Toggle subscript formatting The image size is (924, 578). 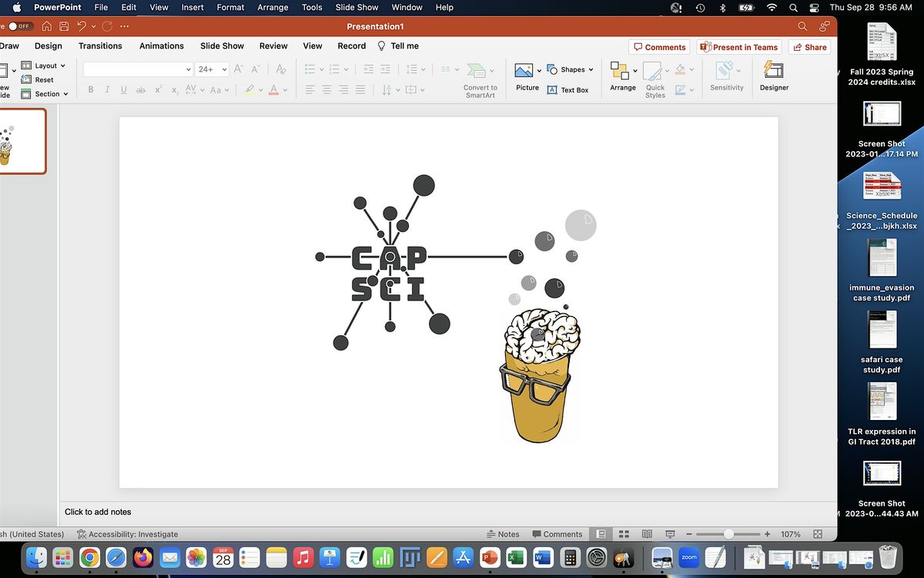(175, 90)
